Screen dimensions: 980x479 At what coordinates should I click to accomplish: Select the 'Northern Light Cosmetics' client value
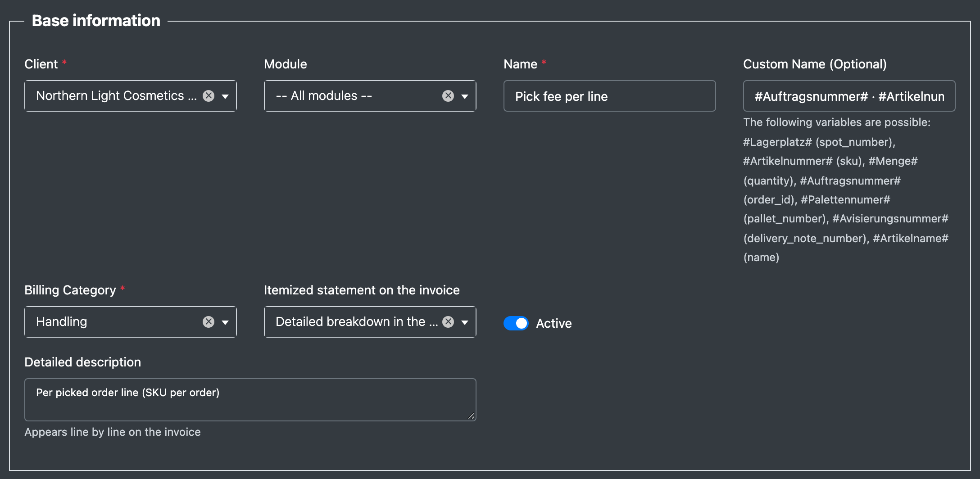[116, 96]
